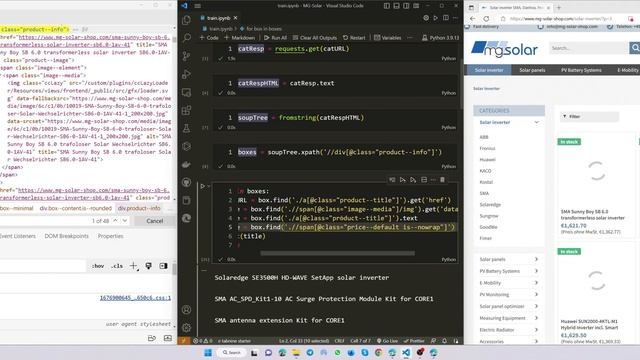The image size is (640, 360).
Task: Delete the active notebook cell
Action: click(x=442, y=180)
